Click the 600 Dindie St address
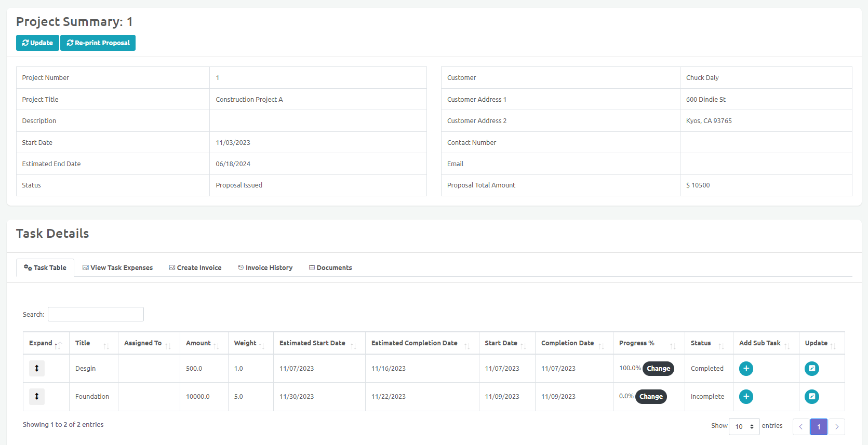Screen dimensions: 868x445 click(706, 99)
